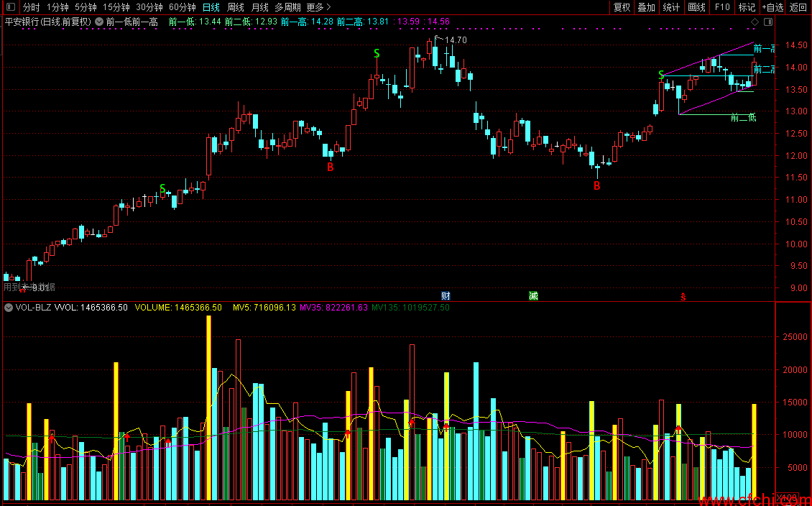This screenshot has width=812, height=506.
Task: Switch to 15分钟 chart period
Action: click(x=116, y=7)
